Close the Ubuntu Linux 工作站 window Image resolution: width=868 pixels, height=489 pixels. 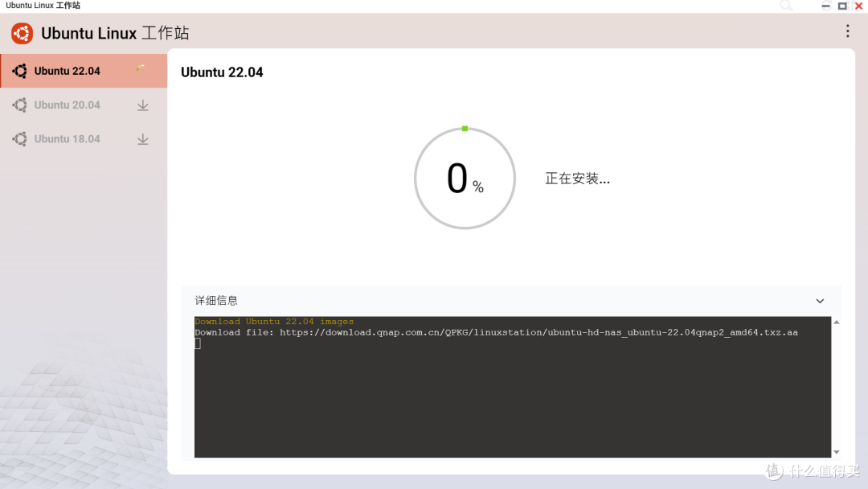858,6
